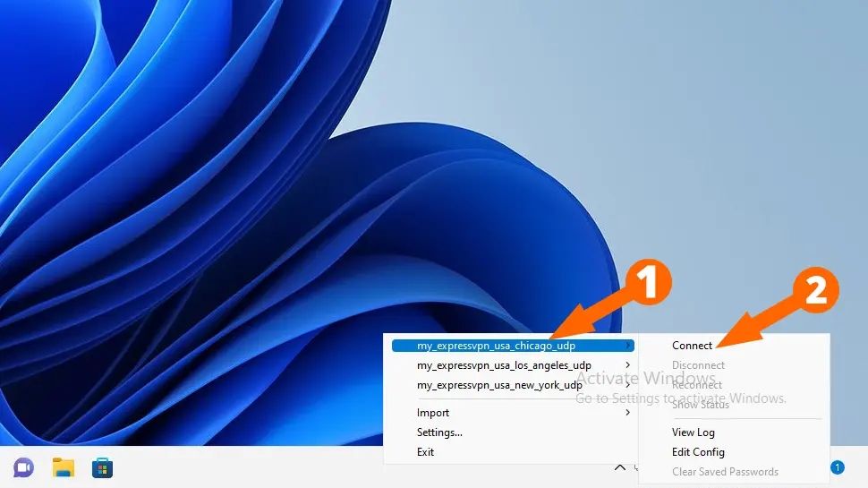The image size is (868, 488).
Task: Choose Edit Config in the submenu
Action: 698,452
